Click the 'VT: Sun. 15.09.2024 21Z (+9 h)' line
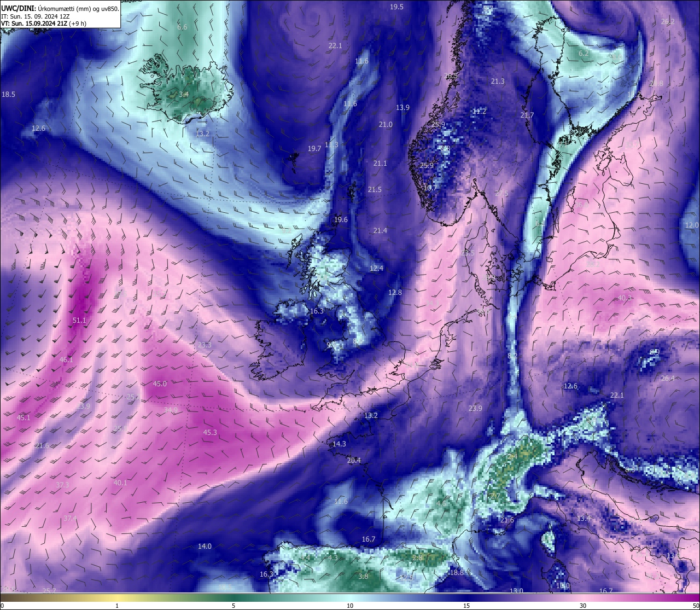The image size is (700, 610). pyautogui.click(x=44, y=24)
